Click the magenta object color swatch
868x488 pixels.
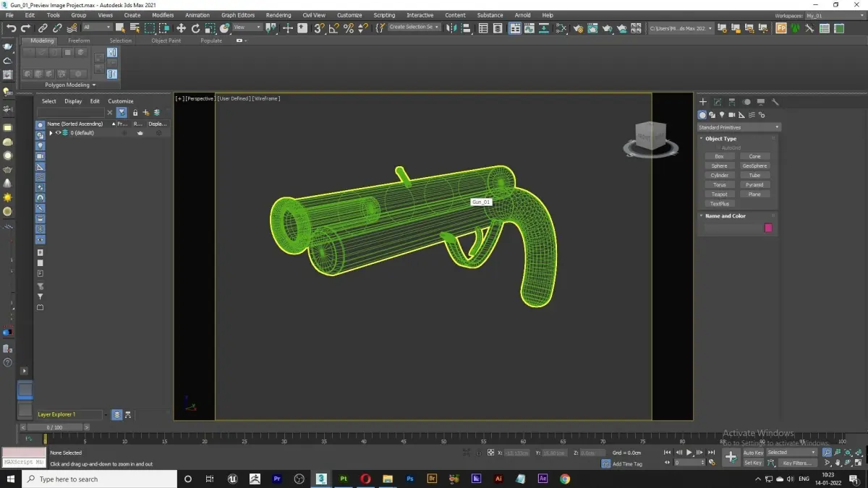tap(768, 228)
